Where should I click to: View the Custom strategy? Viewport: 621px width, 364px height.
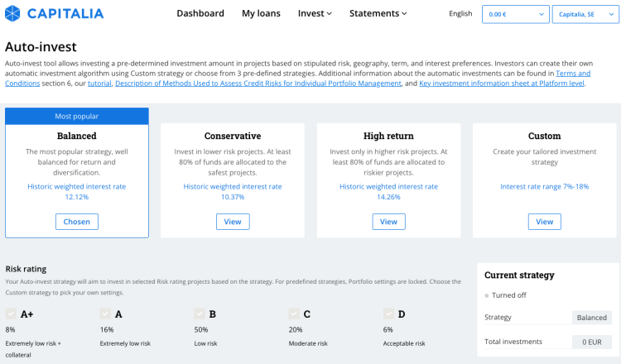pos(544,222)
